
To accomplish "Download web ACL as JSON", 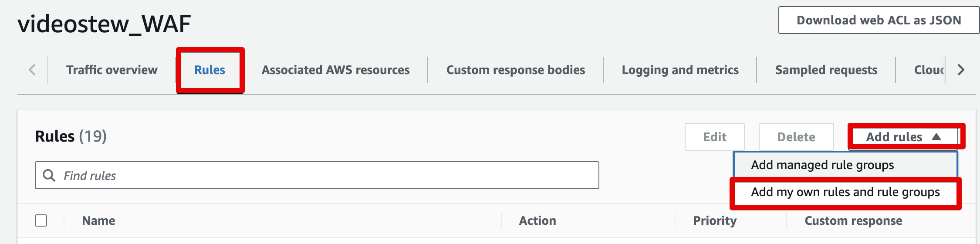I will (x=879, y=20).
